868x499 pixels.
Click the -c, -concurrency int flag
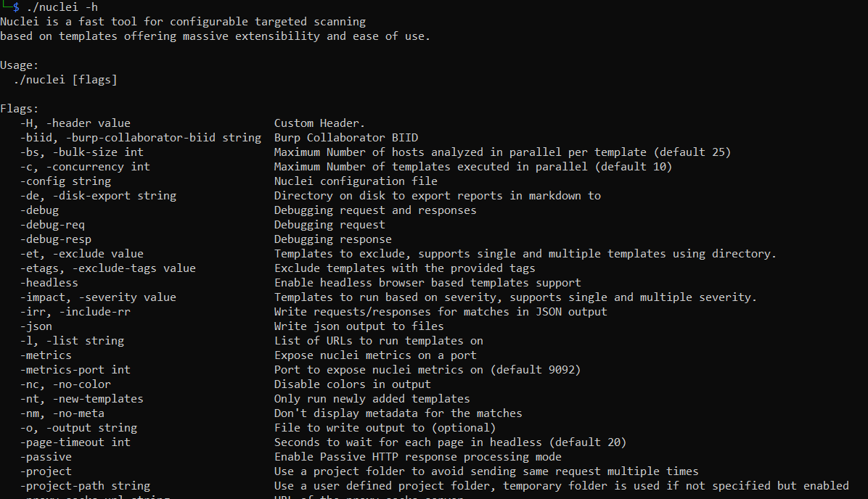[x=85, y=167]
